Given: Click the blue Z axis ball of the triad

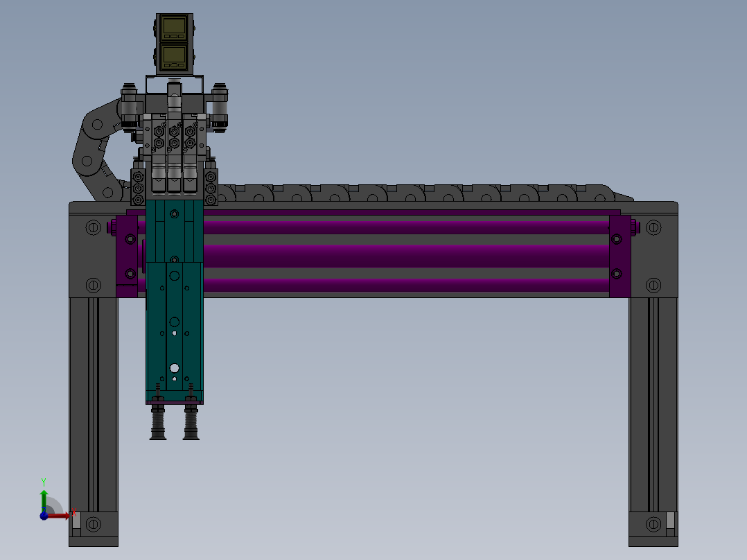Looking at the screenshot, I should click(44, 516).
